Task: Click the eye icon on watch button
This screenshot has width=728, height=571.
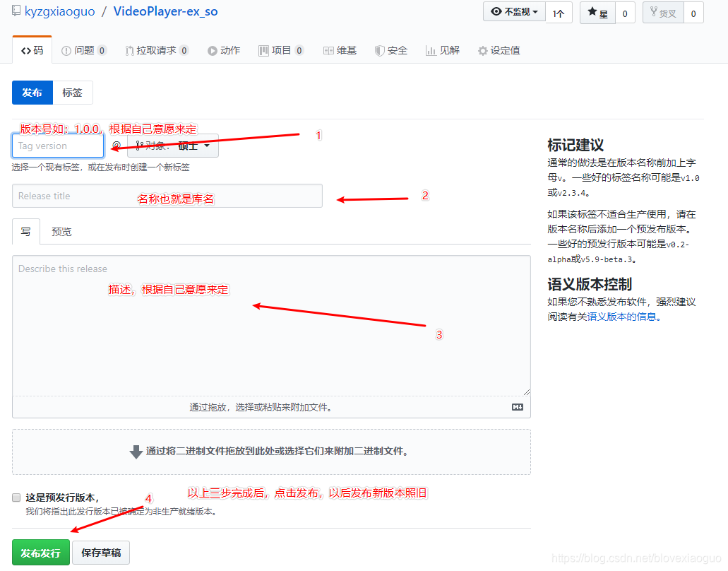Action: tap(496, 11)
